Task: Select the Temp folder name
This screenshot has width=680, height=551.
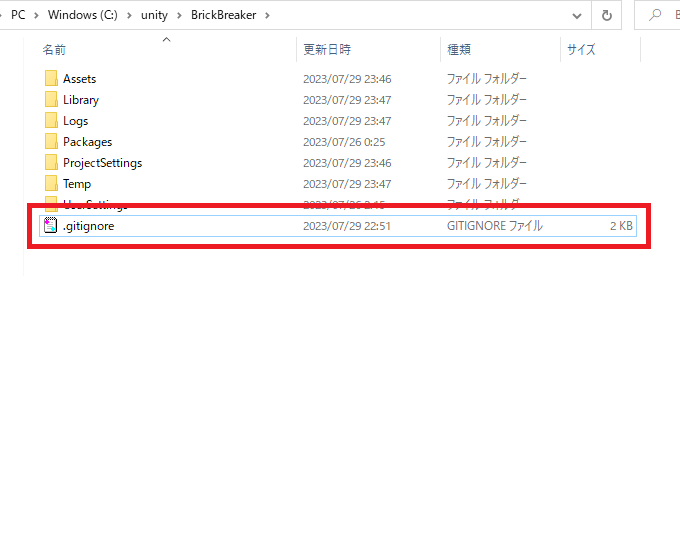Action: pyautogui.click(x=77, y=184)
